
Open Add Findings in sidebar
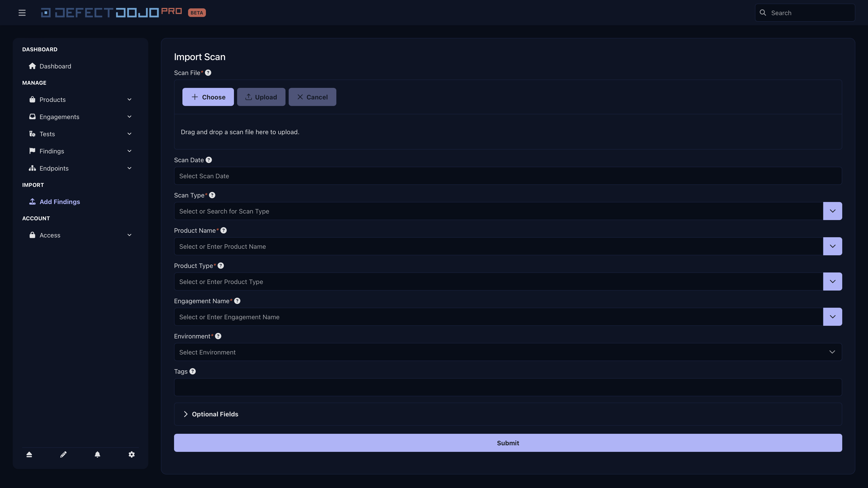click(60, 202)
